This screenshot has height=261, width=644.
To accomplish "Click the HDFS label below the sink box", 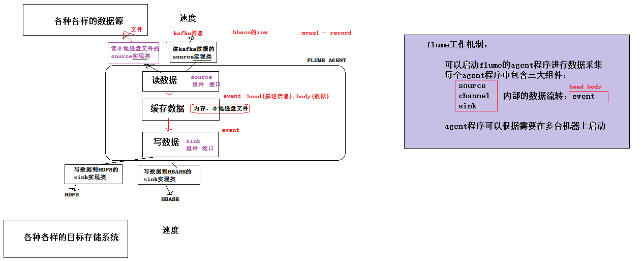I will 72,195.
